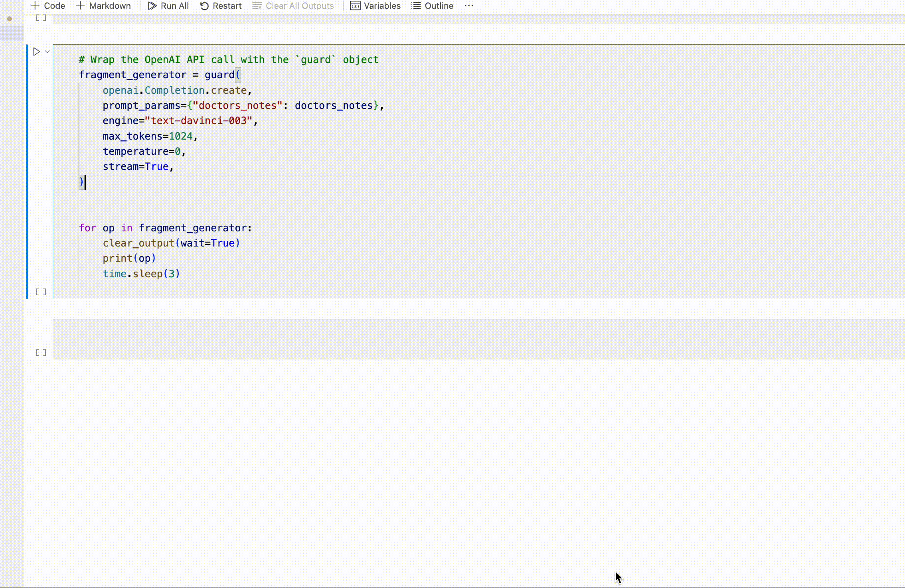Click the stream=True argument line
The image size is (905, 588).
pyautogui.click(x=138, y=167)
